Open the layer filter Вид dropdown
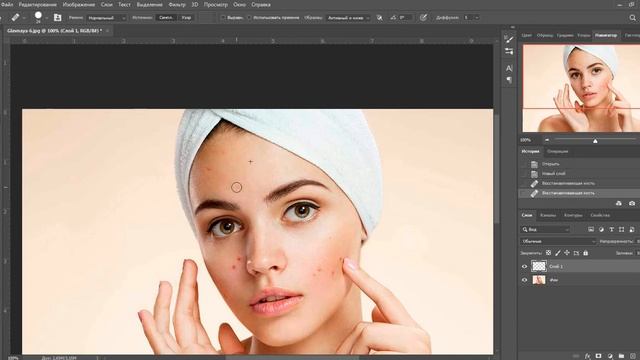Image resolution: width=640 pixels, height=360 pixels. (545, 230)
